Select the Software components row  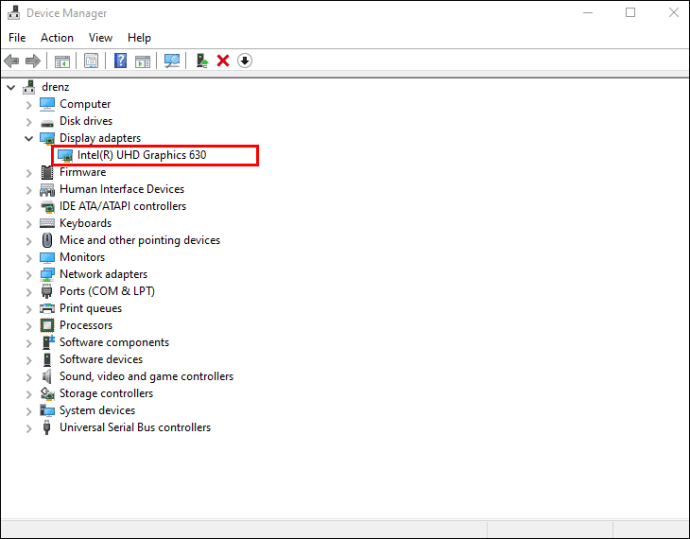coord(114,342)
